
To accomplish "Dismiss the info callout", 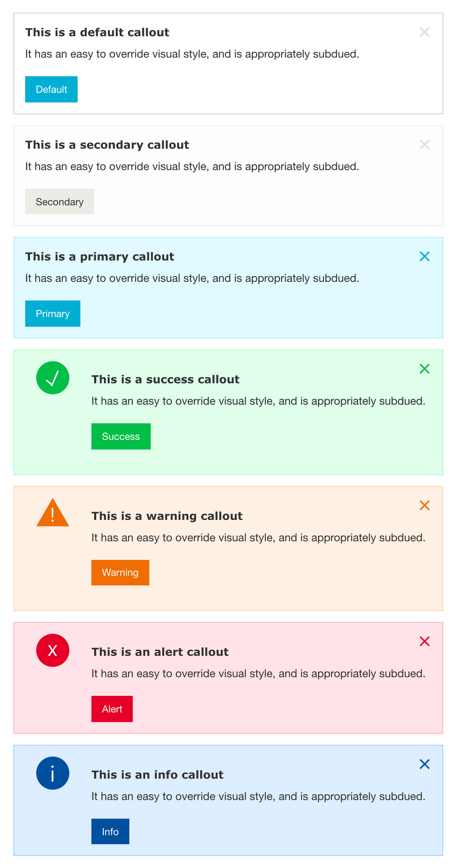I will click(x=424, y=764).
